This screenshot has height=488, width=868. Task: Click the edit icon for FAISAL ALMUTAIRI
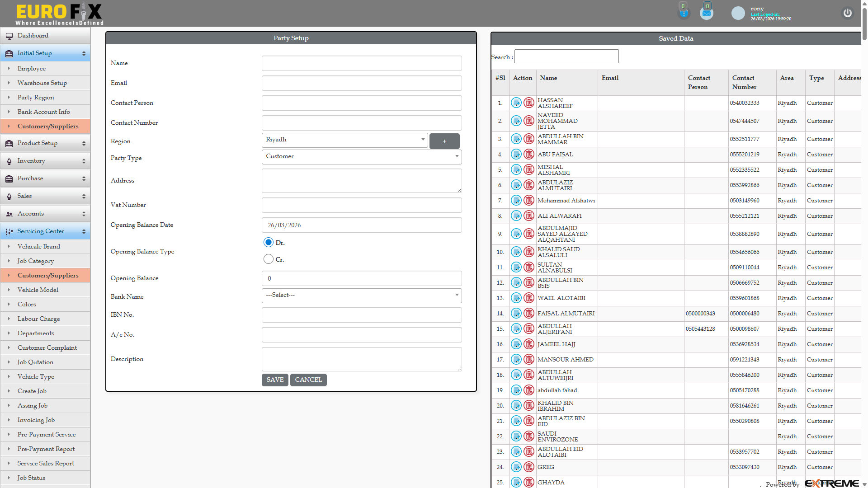pyautogui.click(x=516, y=313)
